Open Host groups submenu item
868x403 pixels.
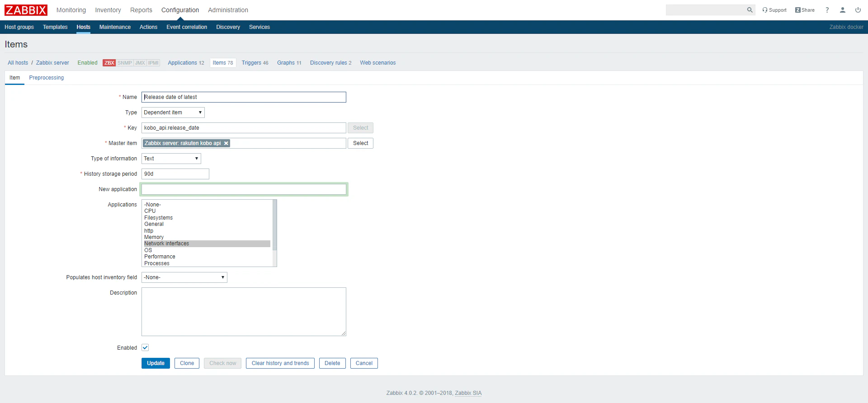[x=19, y=27]
